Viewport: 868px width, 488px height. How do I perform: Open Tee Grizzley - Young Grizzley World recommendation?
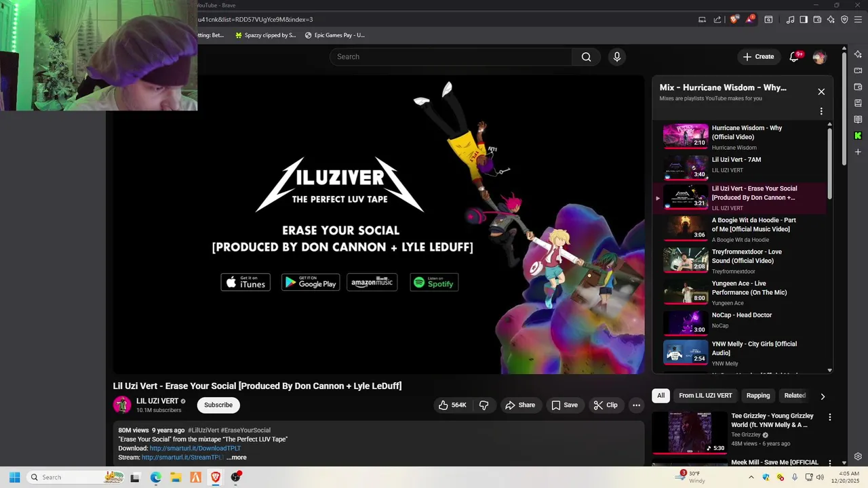772,420
